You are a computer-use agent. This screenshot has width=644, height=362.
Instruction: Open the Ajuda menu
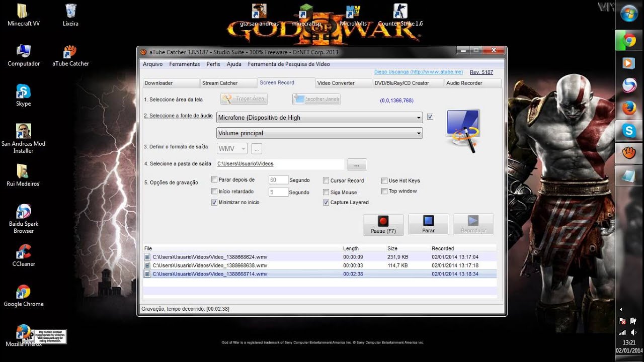(x=234, y=64)
